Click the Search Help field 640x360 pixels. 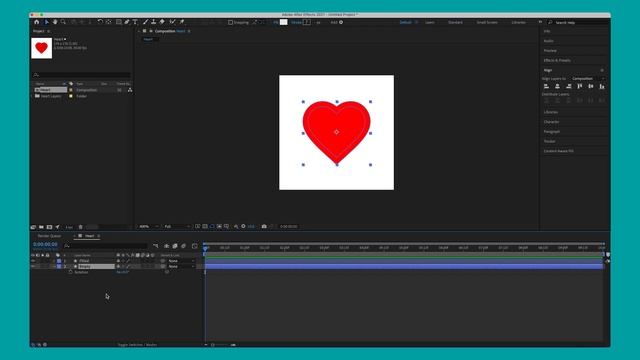[578, 22]
